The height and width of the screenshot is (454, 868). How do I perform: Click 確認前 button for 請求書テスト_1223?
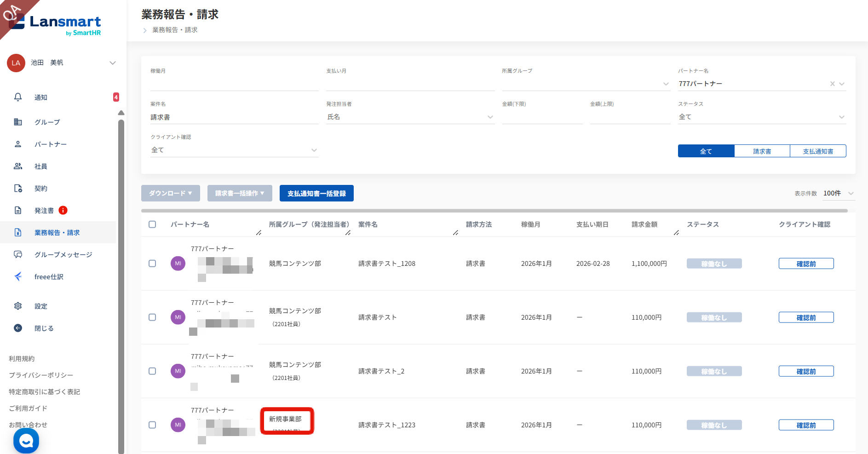pos(806,425)
